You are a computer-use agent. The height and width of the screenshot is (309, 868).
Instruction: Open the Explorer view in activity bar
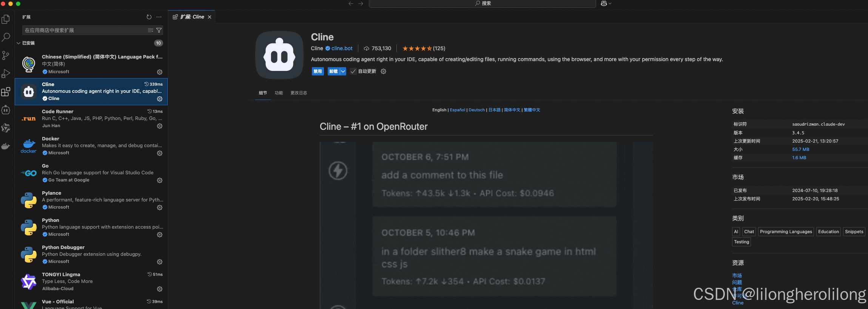pyautogui.click(x=6, y=19)
